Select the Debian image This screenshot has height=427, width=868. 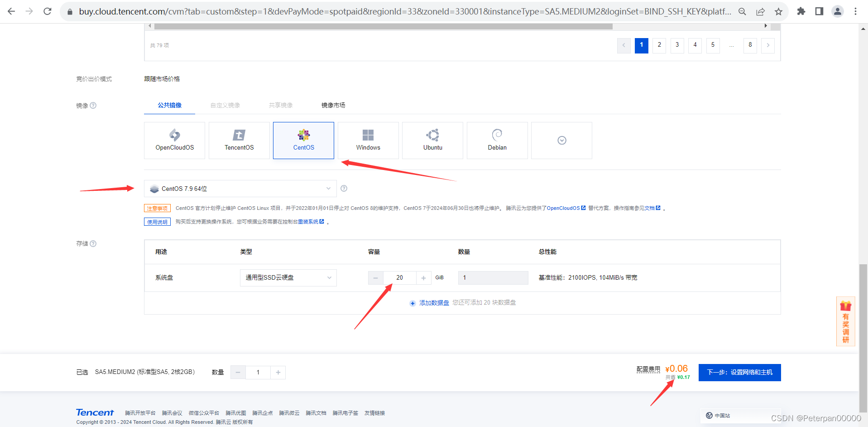pos(497,141)
